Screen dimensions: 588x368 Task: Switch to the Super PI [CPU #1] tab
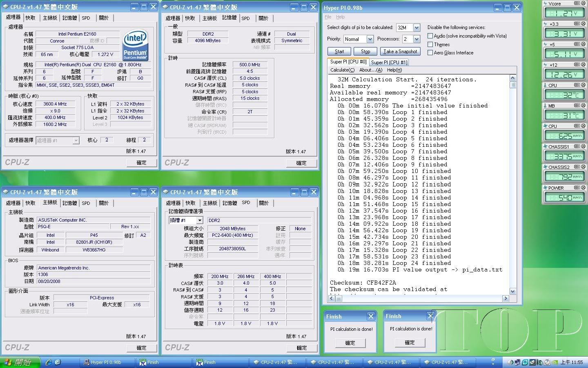pos(389,62)
